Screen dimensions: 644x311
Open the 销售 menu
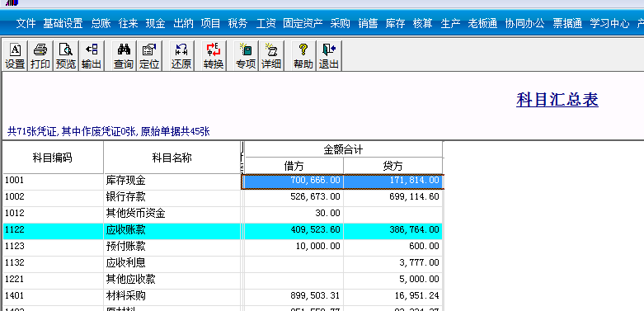tap(368, 23)
